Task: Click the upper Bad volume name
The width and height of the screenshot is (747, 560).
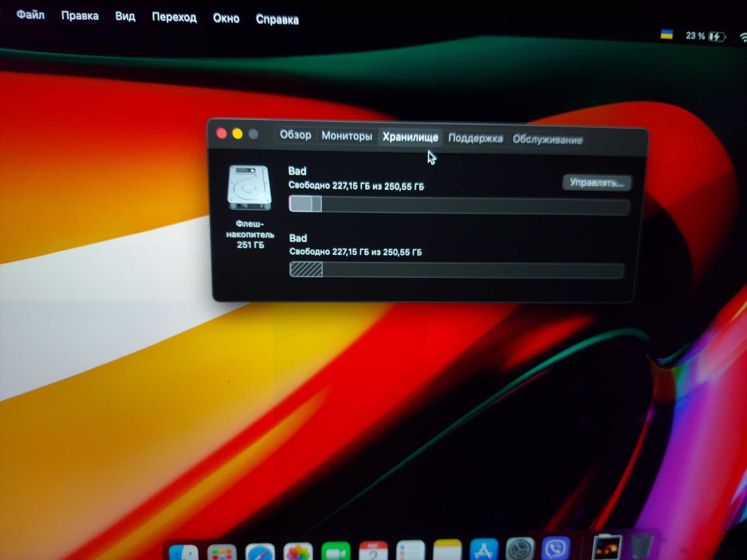Action: pos(297,171)
